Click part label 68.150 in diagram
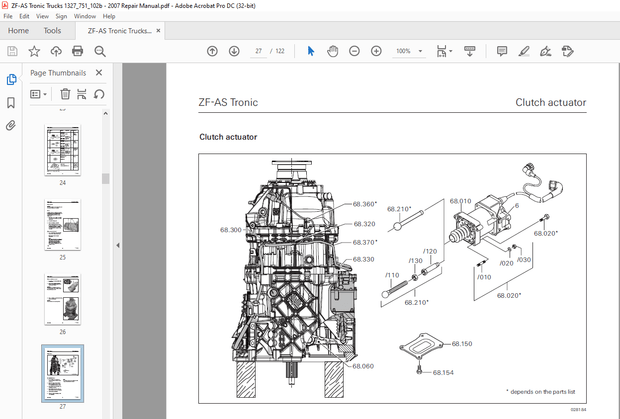Viewport: 620px width, 419px height. (462, 344)
